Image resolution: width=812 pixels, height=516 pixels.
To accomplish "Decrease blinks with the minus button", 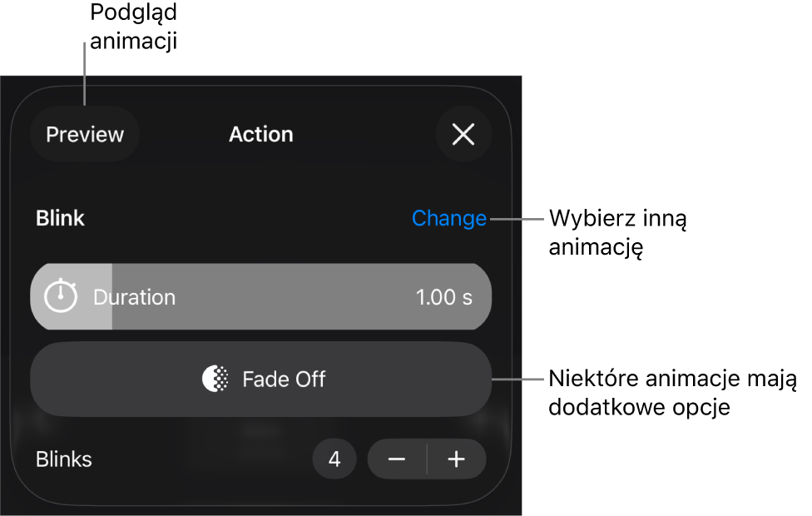I will pos(397,459).
